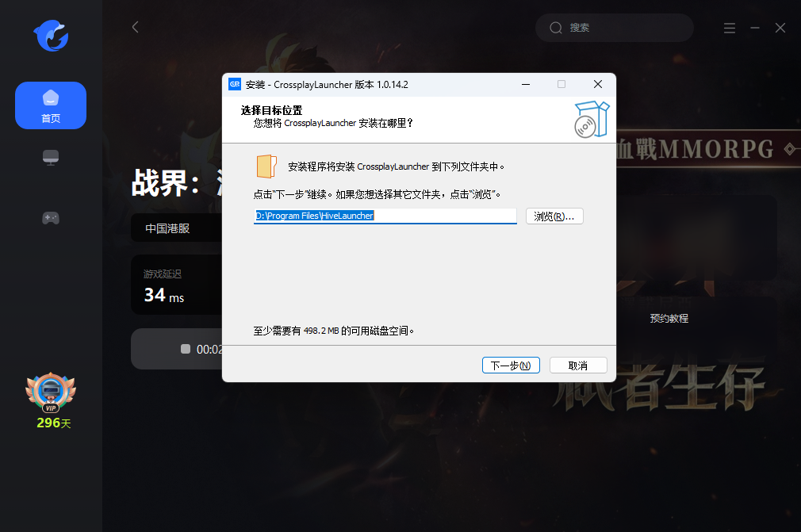The height and width of the screenshot is (532, 801).
Task: Click 下一步(N) next button
Action: coord(511,366)
